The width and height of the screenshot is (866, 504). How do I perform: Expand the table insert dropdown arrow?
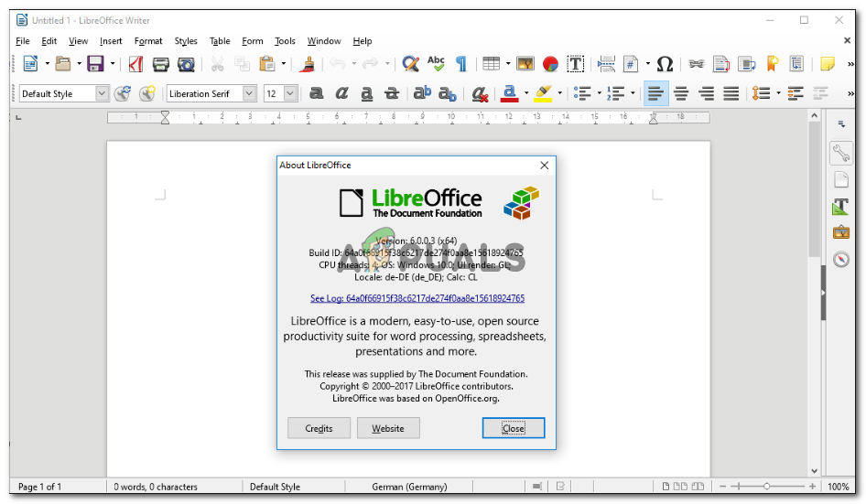tap(508, 64)
